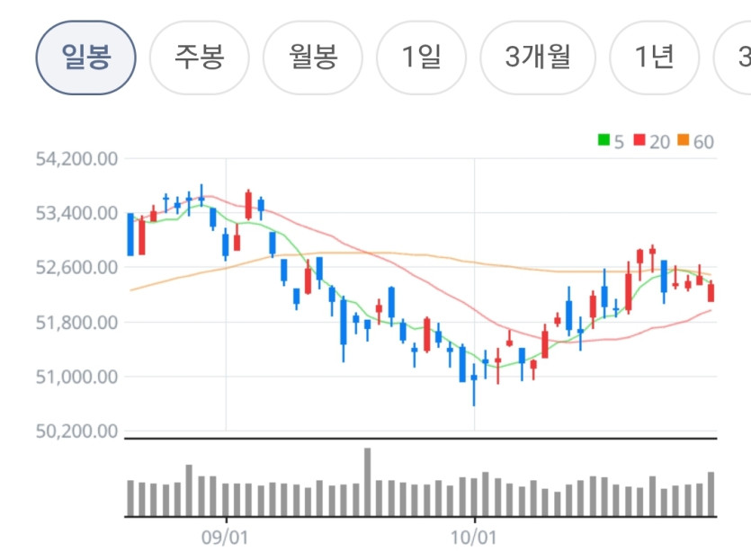Screen dimensions: 751x560
Task: Select the partially visible tab after 1년
Action: point(732,58)
